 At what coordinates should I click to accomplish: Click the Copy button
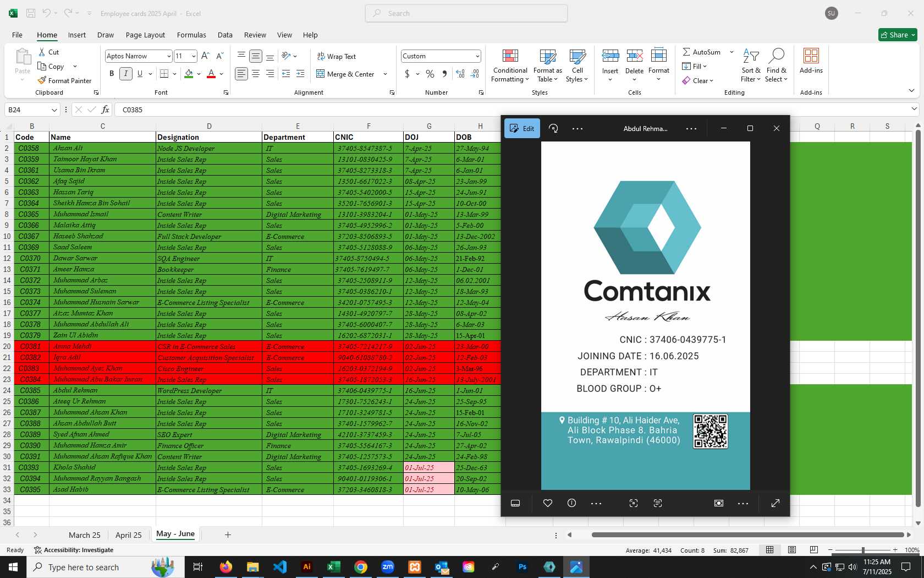point(51,66)
